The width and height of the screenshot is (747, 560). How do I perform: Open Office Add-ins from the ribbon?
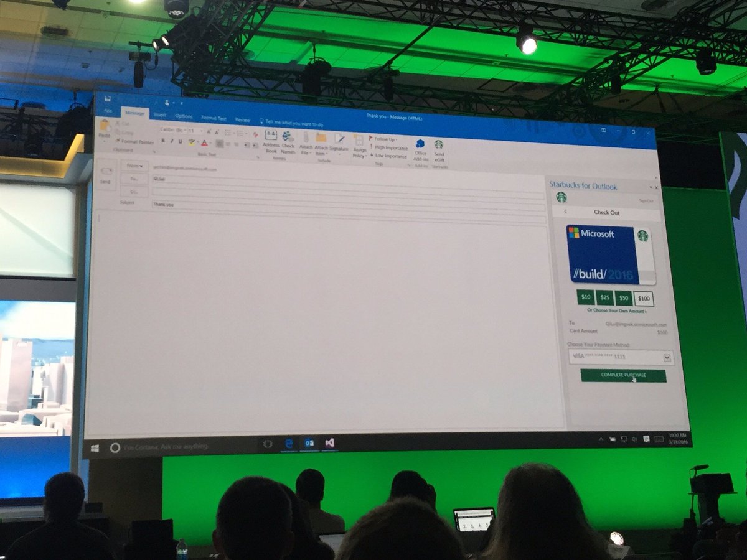pyautogui.click(x=420, y=143)
